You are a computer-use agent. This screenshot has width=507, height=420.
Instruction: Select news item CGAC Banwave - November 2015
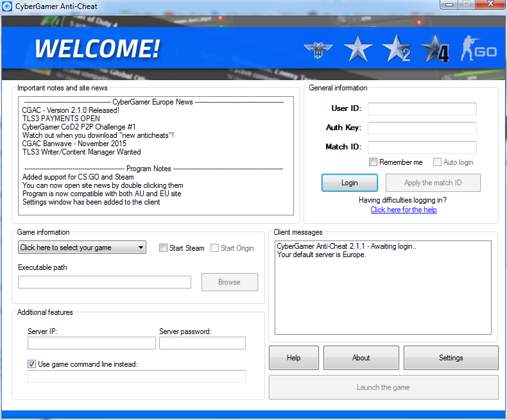[74, 144]
